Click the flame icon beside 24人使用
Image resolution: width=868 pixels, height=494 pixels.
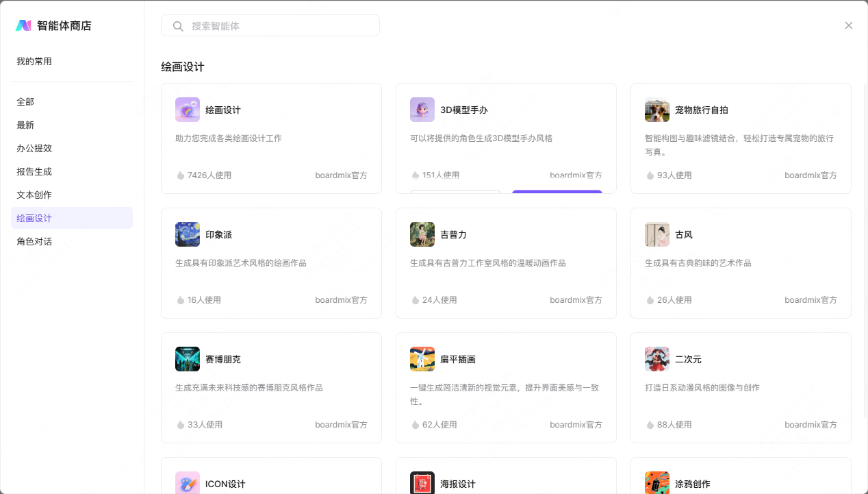(416, 300)
